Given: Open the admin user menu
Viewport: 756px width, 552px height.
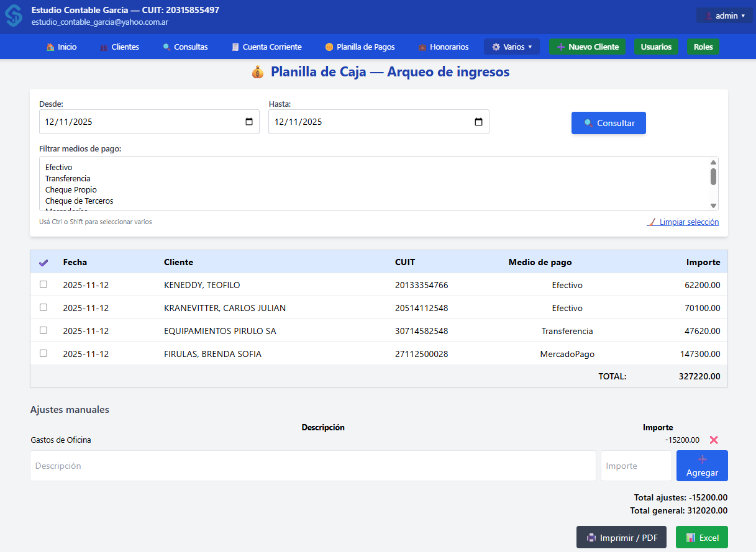Looking at the screenshot, I should (x=724, y=16).
